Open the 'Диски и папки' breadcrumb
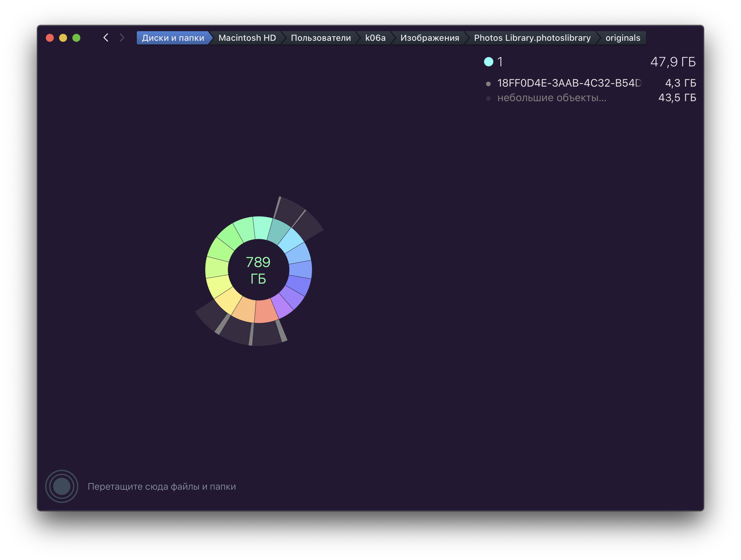This screenshot has height=560, width=741. [173, 38]
